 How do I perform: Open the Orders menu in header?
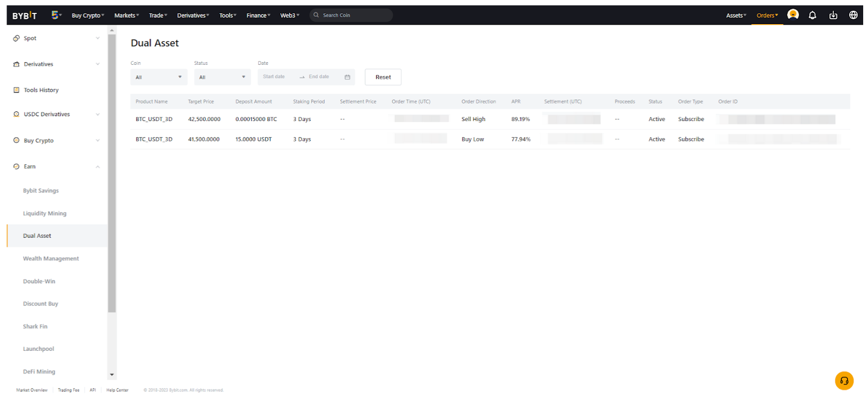(x=767, y=16)
